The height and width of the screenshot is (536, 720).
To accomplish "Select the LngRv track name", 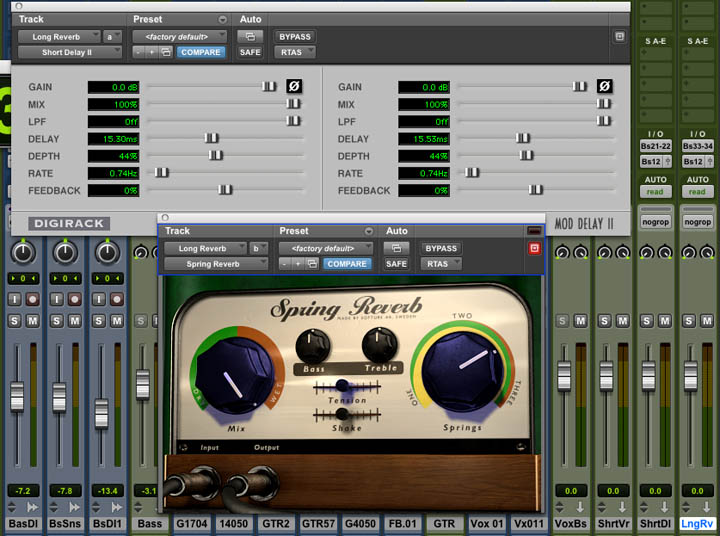I will (697, 524).
